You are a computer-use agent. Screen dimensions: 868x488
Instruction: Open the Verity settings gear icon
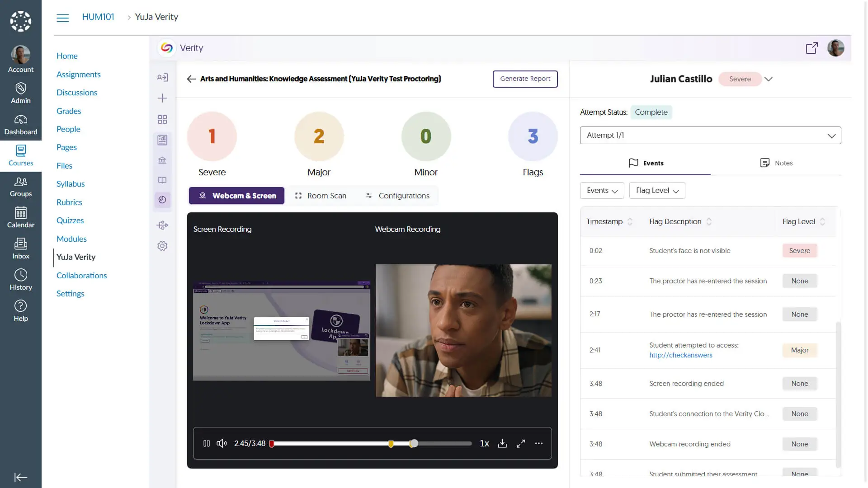coord(162,246)
